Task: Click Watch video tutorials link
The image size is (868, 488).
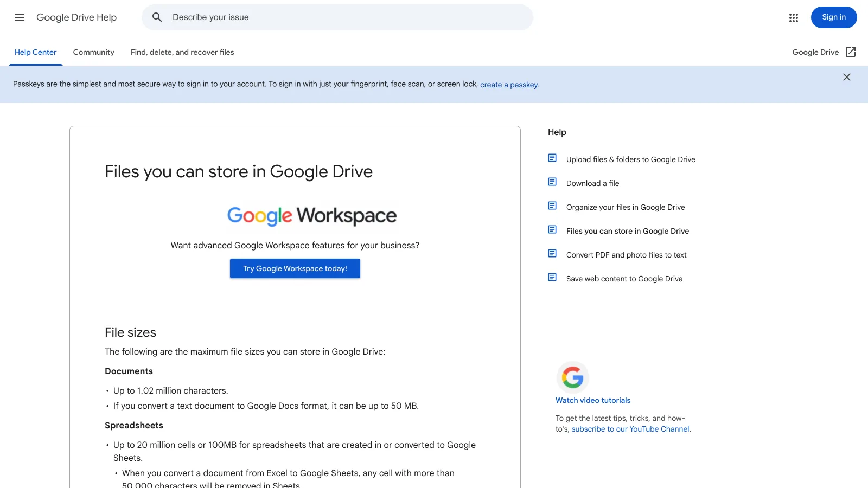Action: click(593, 400)
